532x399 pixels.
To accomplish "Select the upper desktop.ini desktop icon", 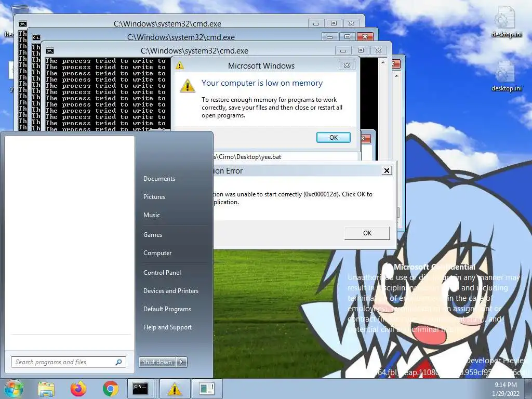I will click(506, 22).
